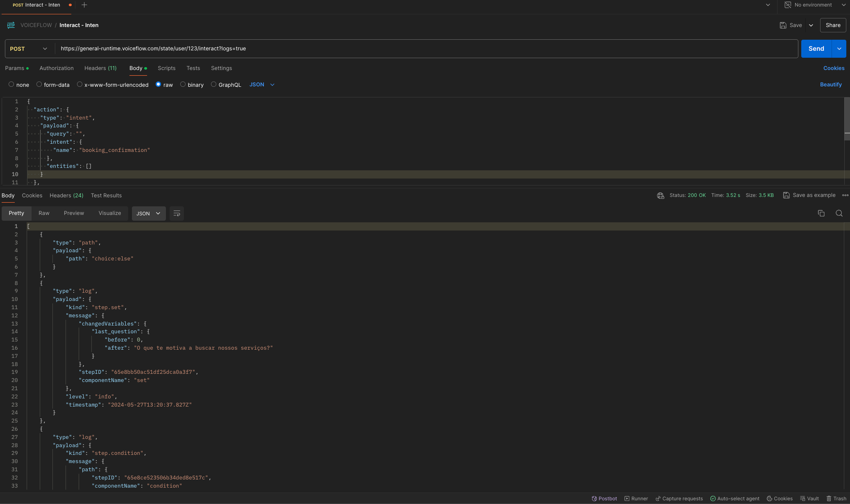850x504 pixels.
Task: Click the response timestamp value
Action: click(150, 405)
